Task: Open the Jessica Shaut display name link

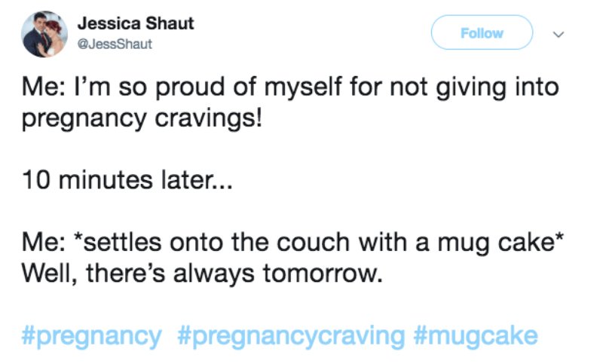Action: coord(135,23)
